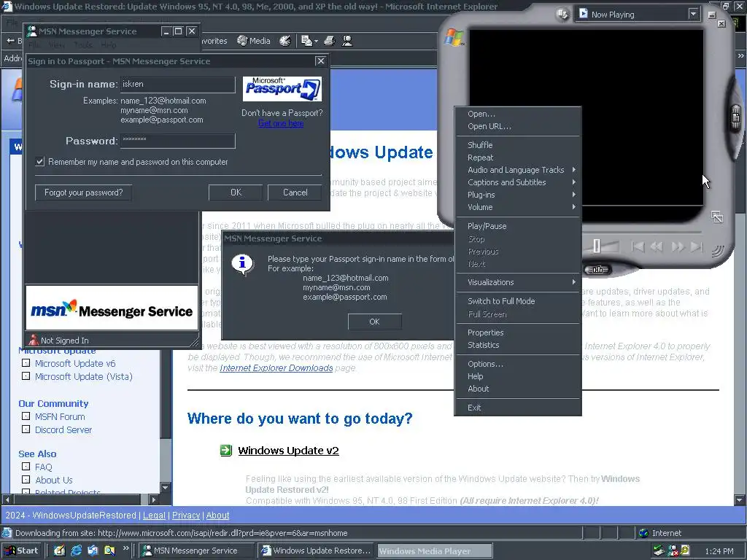Click the Not Signed In status icon
Viewport: 747px width, 560px height.
[x=34, y=340]
